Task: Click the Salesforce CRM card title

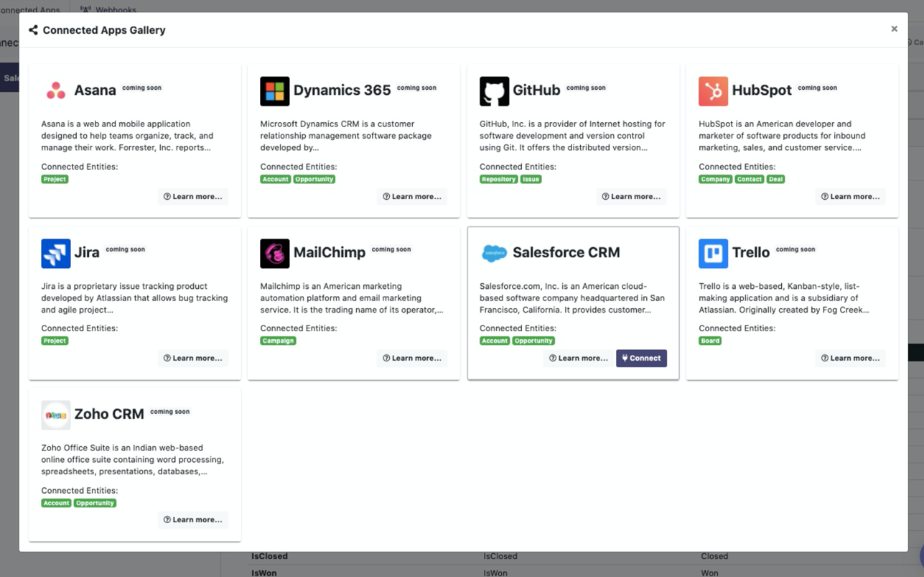Action: click(566, 252)
